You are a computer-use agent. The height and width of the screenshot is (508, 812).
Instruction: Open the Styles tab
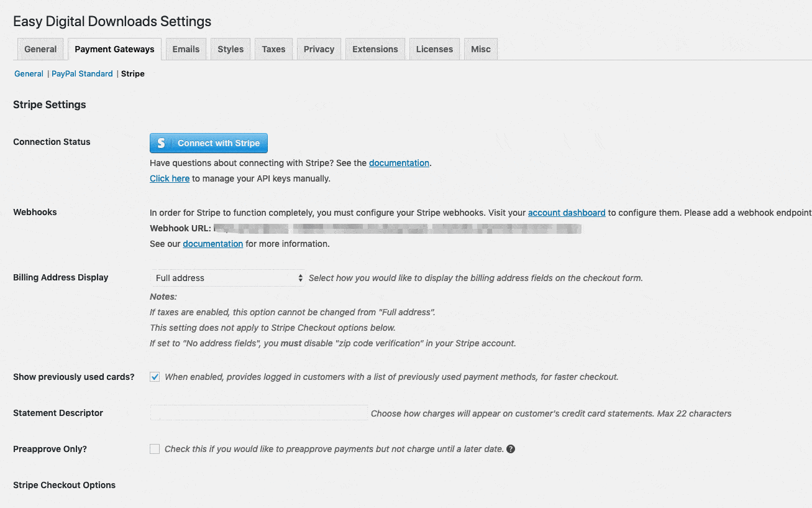[x=230, y=49]
